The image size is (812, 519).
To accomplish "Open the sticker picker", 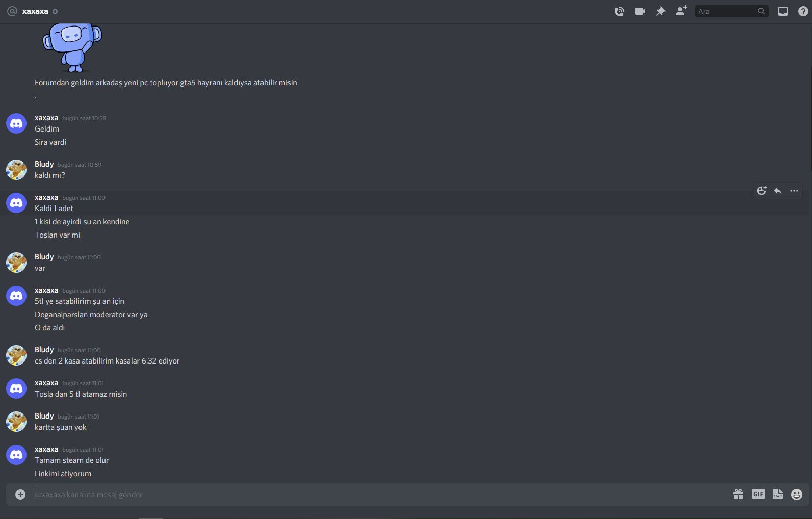I will click(x=777, y=494).
